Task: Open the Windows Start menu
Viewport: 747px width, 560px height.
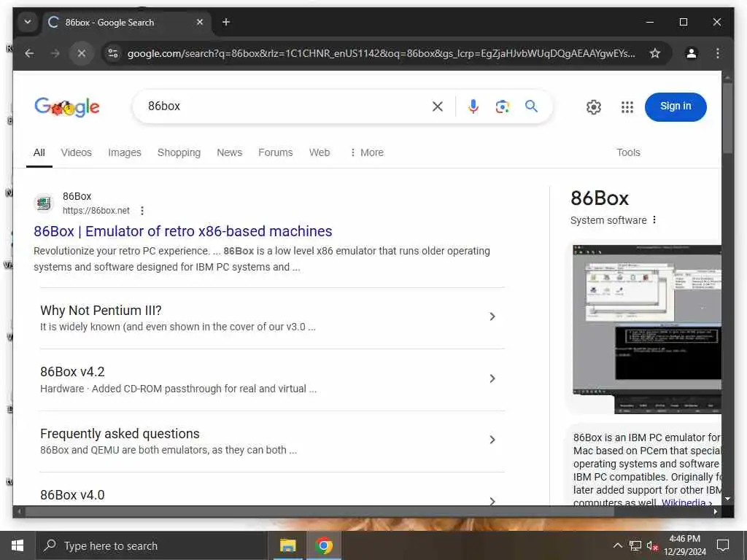Action: 18,545
